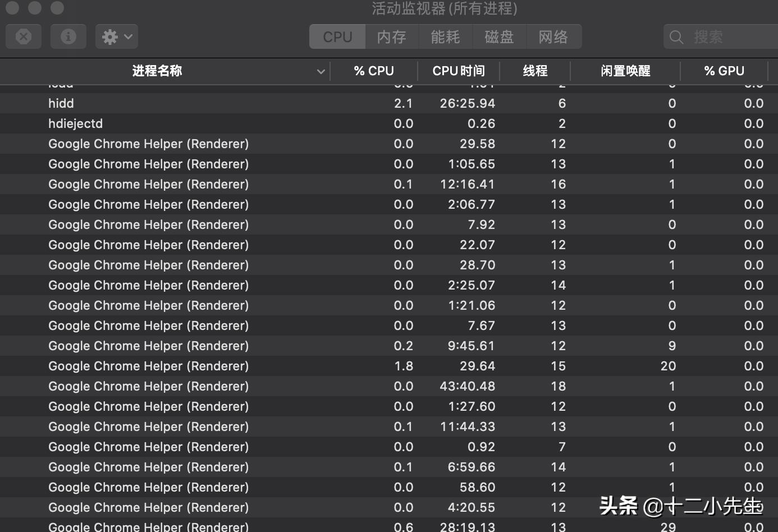The image size is (778, 532).
Task: Click the thread count 18
Action: coord(559,386)
